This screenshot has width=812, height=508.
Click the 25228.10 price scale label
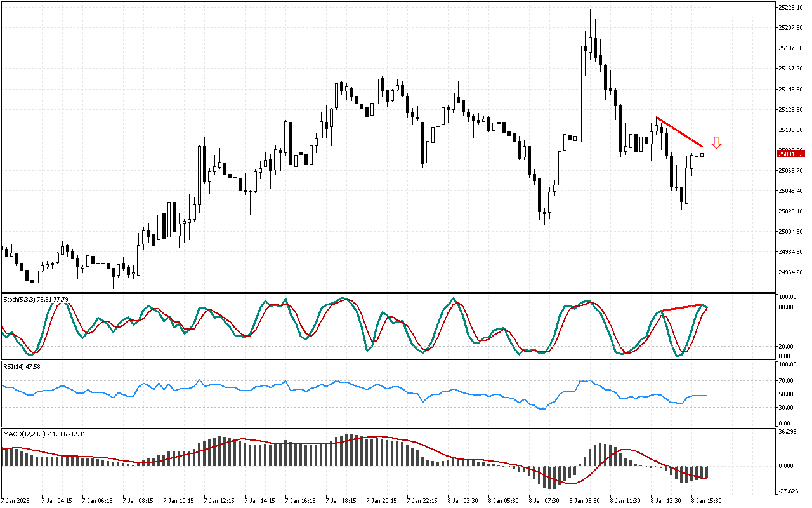(x=790, y=8)
